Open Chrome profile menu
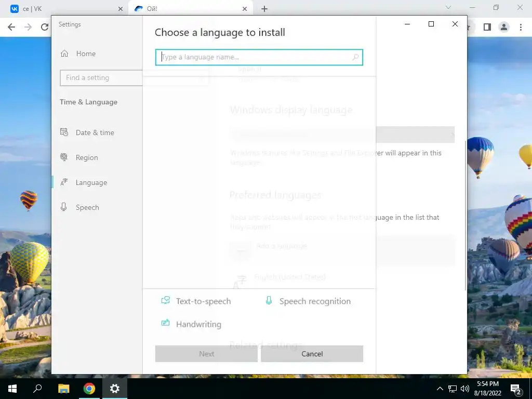This screenshot has height=399, width=532. click(504, 27)
